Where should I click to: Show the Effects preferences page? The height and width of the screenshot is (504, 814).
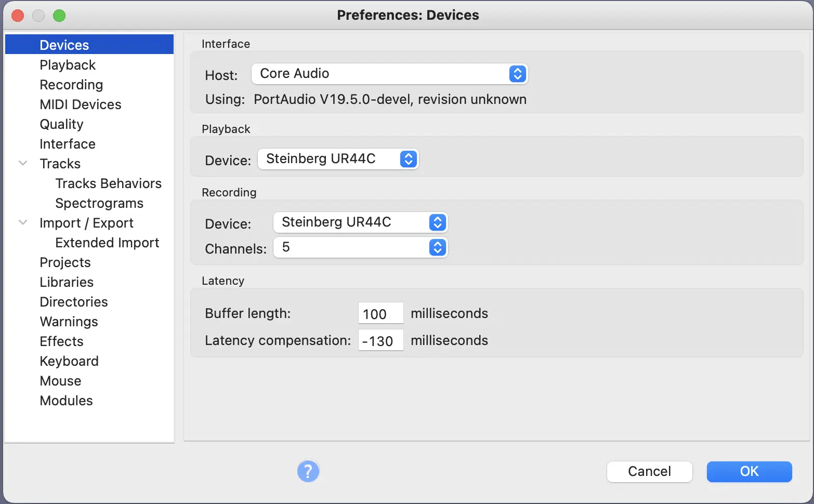coord(61,341)
